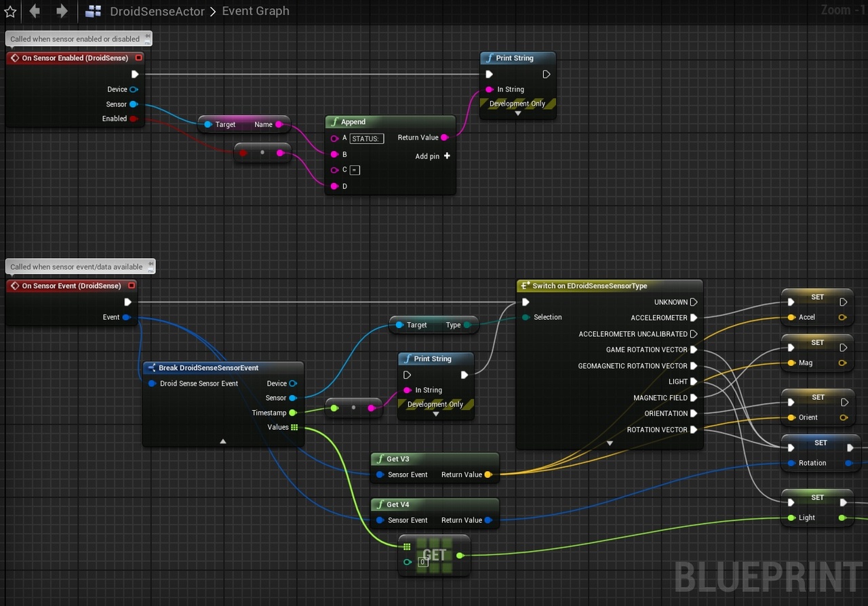Select the 'Called when sensor event/data available' comment
This screenshot has height=606, width=868.
80,267
